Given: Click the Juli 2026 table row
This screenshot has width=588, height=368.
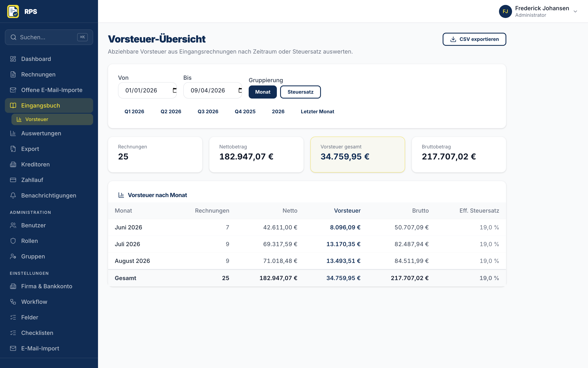Looking at the screenshot, I should (x=307, y=244).
